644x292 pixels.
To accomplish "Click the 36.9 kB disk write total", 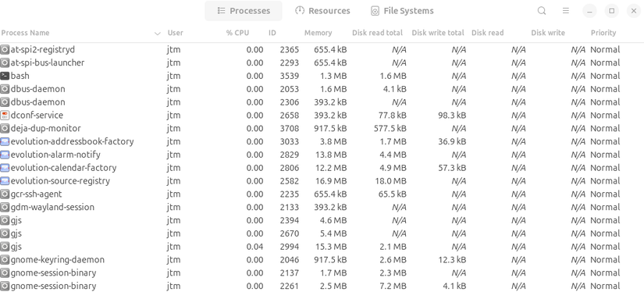I will (452, 141).
